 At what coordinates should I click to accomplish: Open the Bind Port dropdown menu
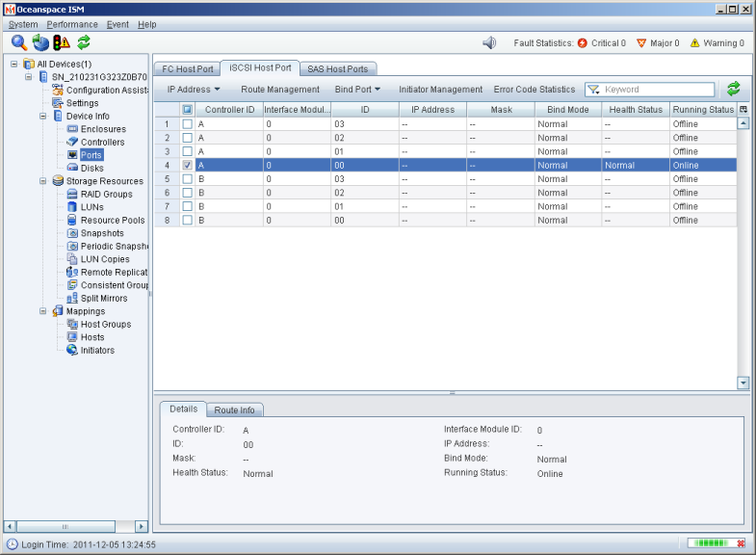point(357,90)
